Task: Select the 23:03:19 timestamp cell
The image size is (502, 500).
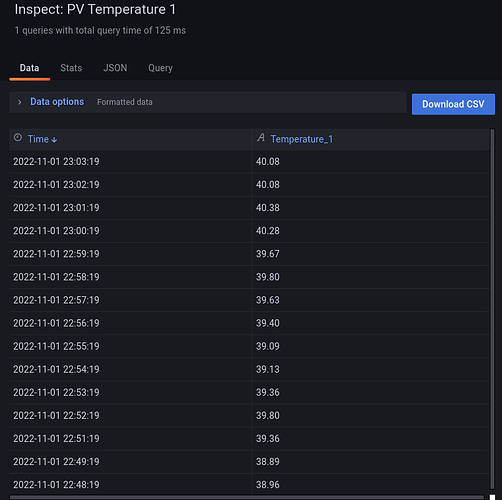Action: coord(130,162)
